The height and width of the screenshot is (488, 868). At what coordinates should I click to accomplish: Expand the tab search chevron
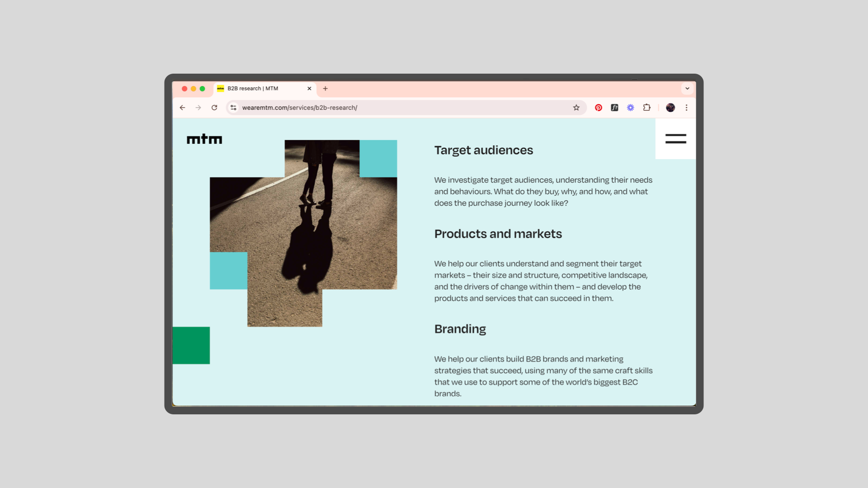pyautogui.click(x=687, y=89)
